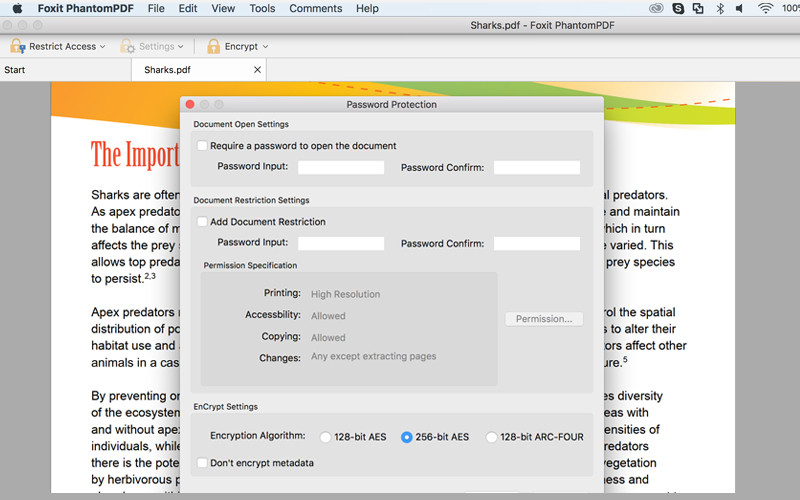
Task: Open the Bluetooth status icon
Action: pyautogui.click(x=720, y=9)
